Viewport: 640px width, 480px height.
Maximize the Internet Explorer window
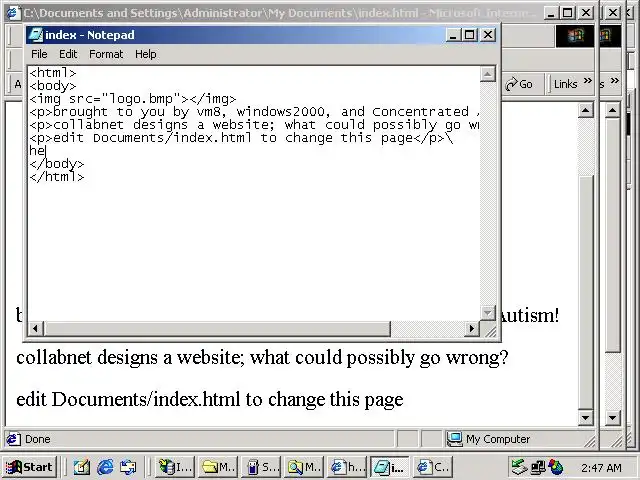(x=568, y=13)
